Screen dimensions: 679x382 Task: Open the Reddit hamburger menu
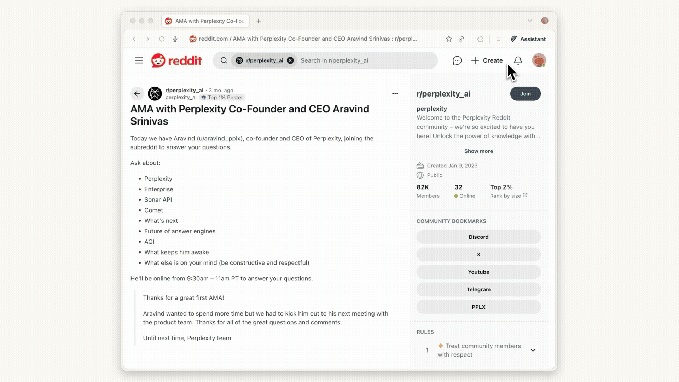[139, 61]
